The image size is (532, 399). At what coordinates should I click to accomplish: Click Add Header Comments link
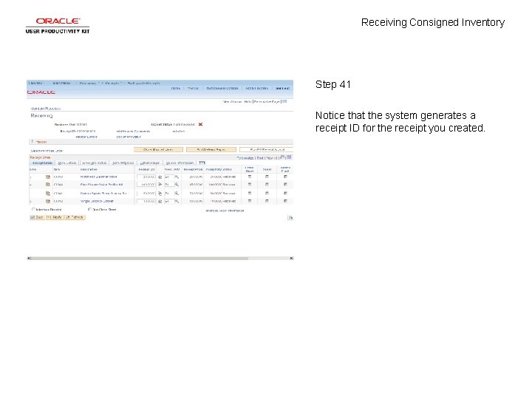coord(133,132)
